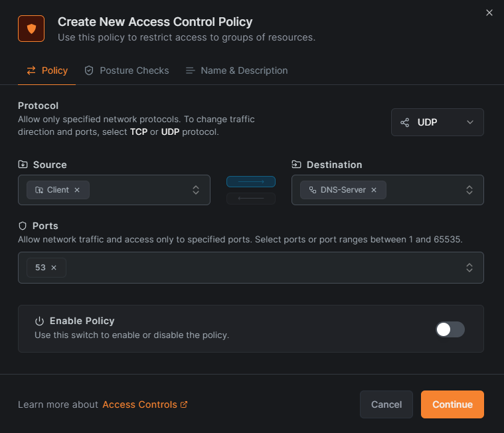Screen dimensions: 504x433
Task: Switch to the Posture Checks tab
Action: [x=127, y=70]
